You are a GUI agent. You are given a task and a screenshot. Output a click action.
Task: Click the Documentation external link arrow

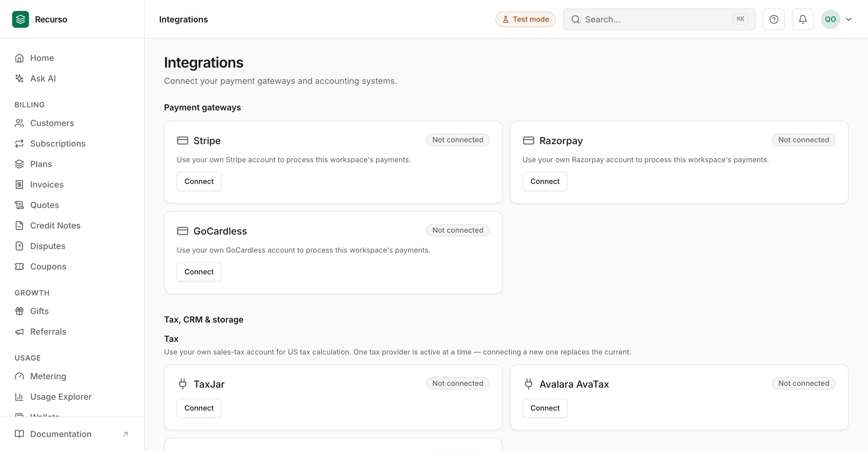point(125,434)
